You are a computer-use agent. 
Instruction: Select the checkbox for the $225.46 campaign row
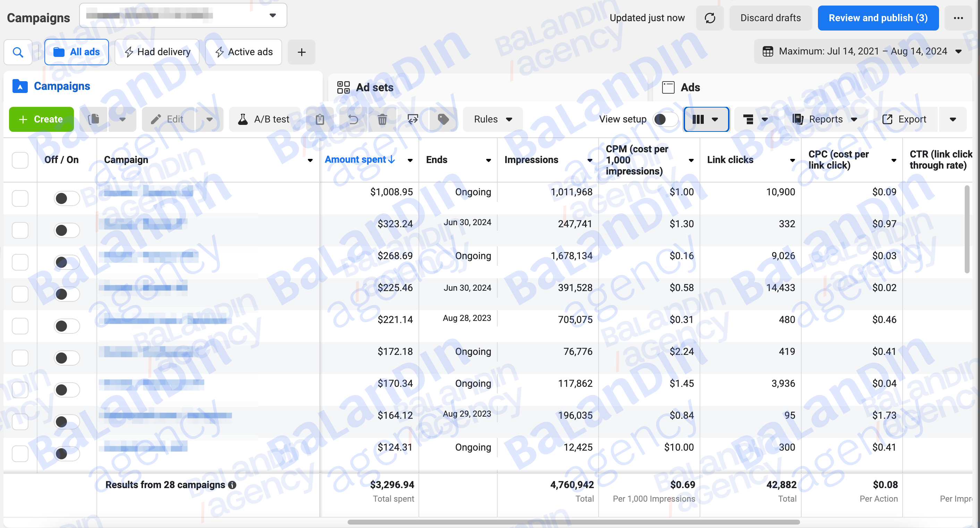click(20, 294)
